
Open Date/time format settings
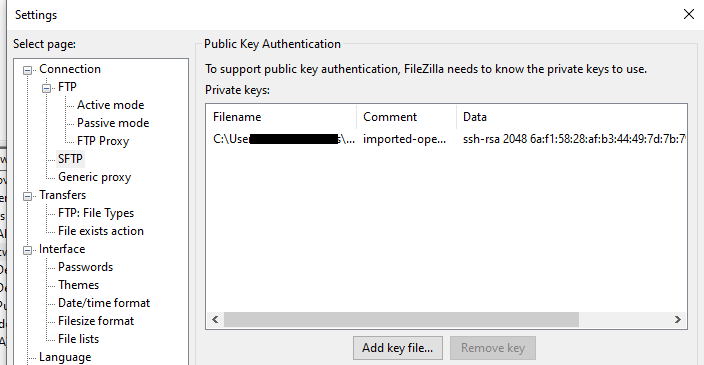point(104,303)
